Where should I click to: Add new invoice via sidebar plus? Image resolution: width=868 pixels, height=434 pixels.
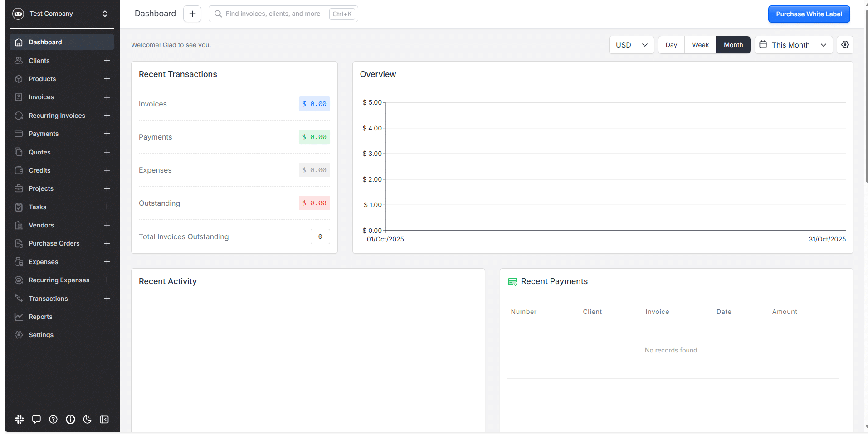click(x=107, y=97)
